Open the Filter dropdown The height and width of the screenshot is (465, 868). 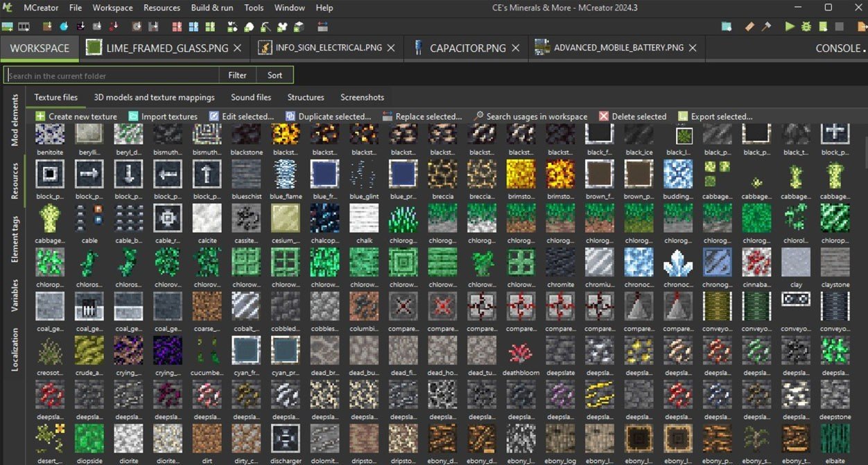click(x=238, y=75)
